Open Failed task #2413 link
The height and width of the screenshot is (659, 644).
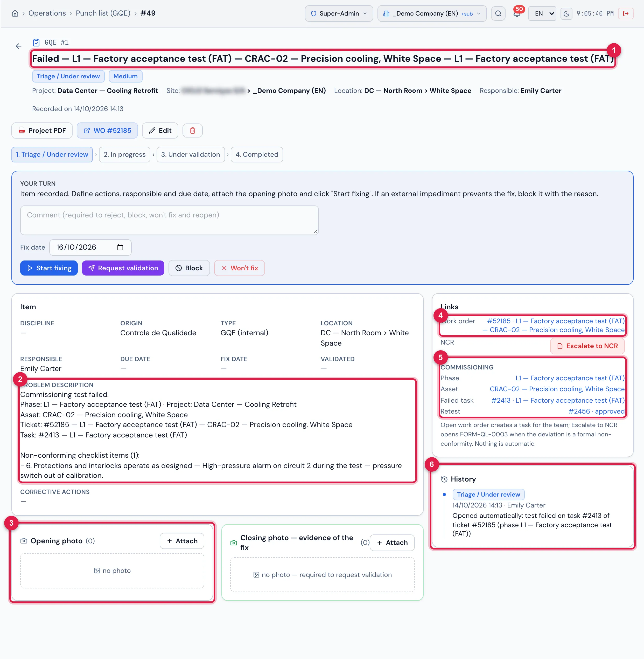(558, 401)
